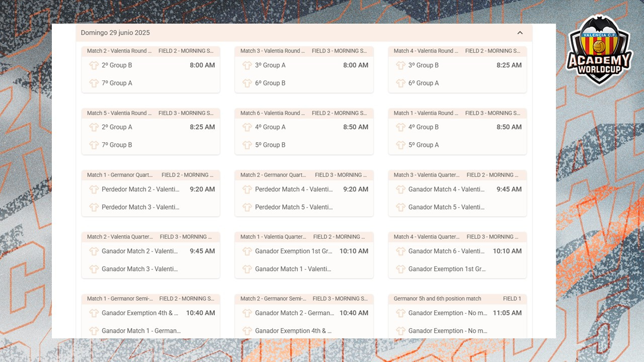The height and width of the screenshot is (362, 644).
Task: Click the jersey icon beside 2º Group A
Action: [94, 127]
